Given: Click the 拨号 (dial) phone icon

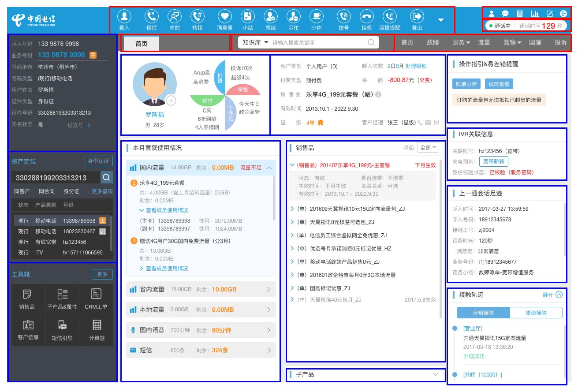Looking at the screenshot, I should (343, 17).
